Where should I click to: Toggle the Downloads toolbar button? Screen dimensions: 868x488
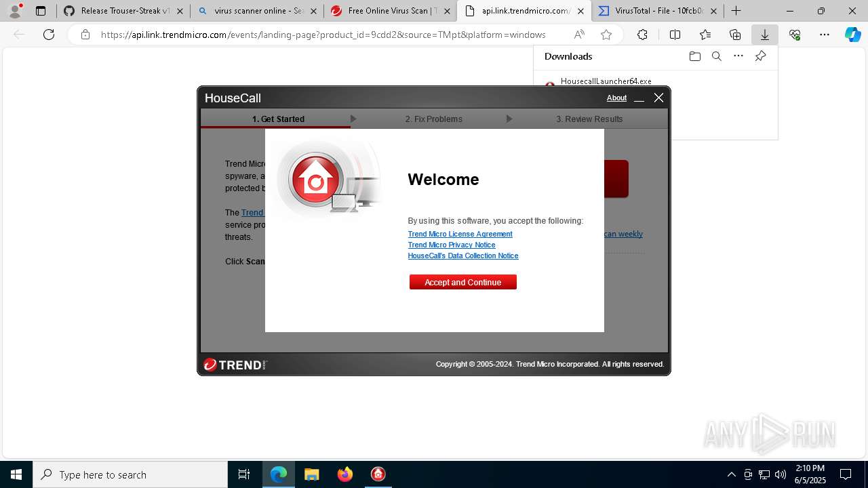[x=764, y=35]
